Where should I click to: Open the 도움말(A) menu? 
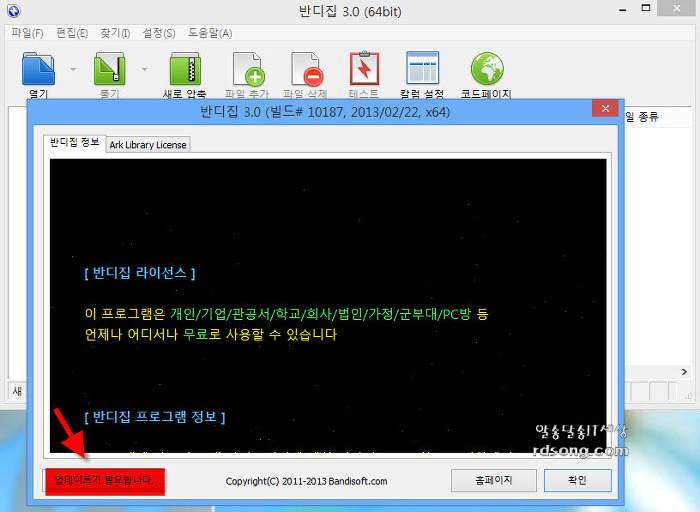tap(210, 33)
